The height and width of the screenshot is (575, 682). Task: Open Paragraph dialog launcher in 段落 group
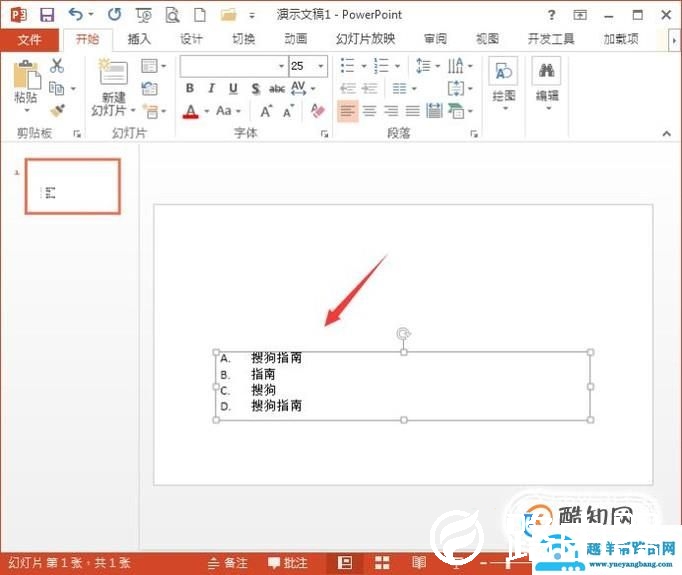click(x=474, y=134)
